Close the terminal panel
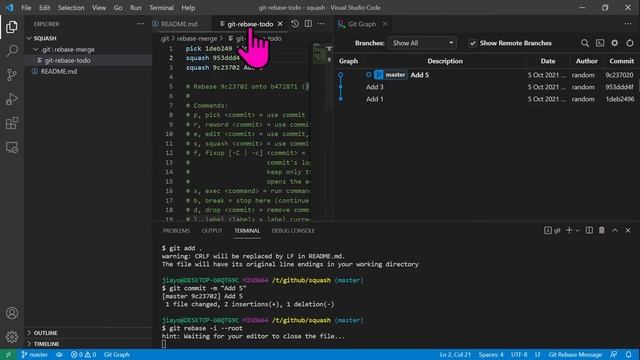This screenshot has height=360, width=640. (x=628, y=230)
